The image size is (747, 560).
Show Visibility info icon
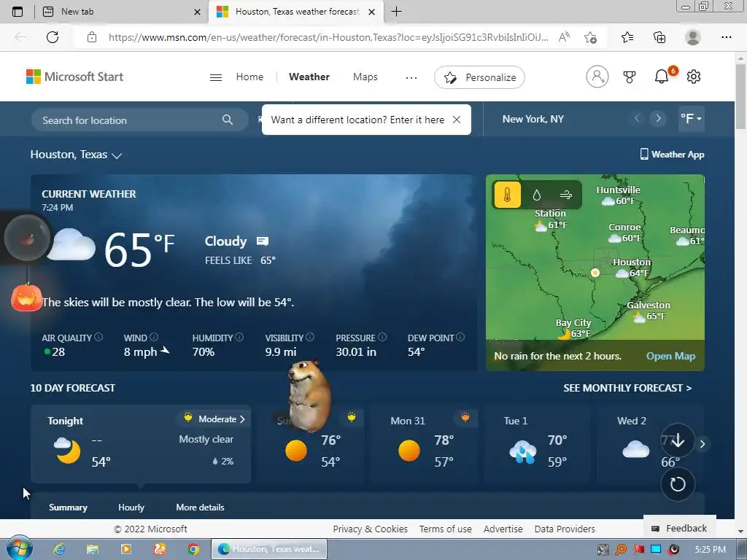310,337
